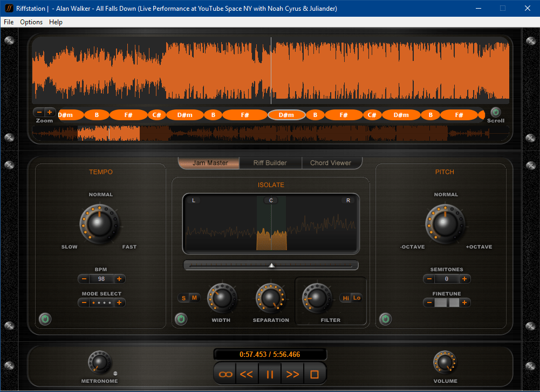Click the C label in isolate display
540x392 pixels.
(271, 200)
